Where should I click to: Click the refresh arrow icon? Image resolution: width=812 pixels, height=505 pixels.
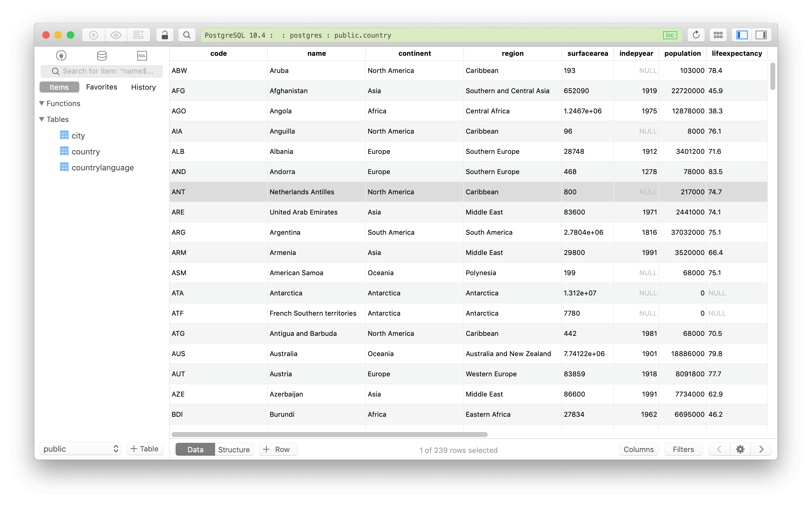[x=696, y=35]
